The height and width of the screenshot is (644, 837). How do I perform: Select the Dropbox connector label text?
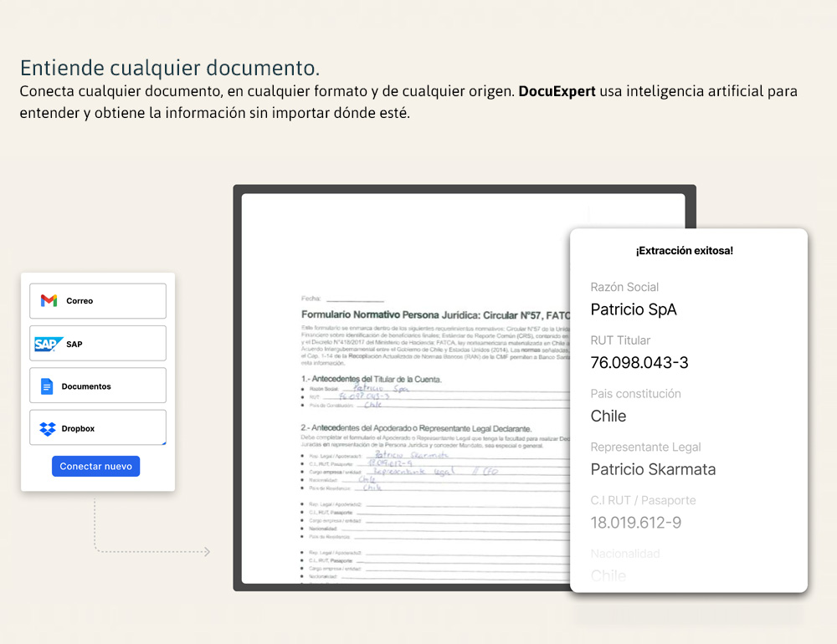[78, 429]
